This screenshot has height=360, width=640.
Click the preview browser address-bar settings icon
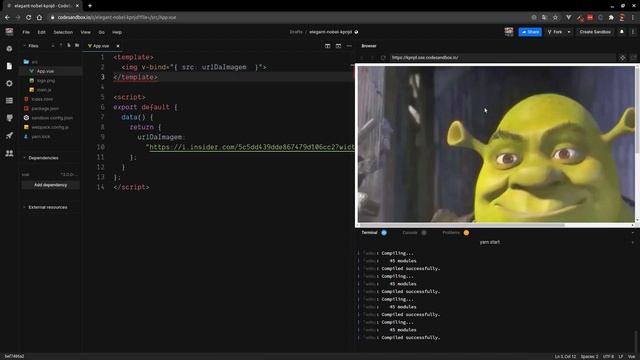pos(622,58)
